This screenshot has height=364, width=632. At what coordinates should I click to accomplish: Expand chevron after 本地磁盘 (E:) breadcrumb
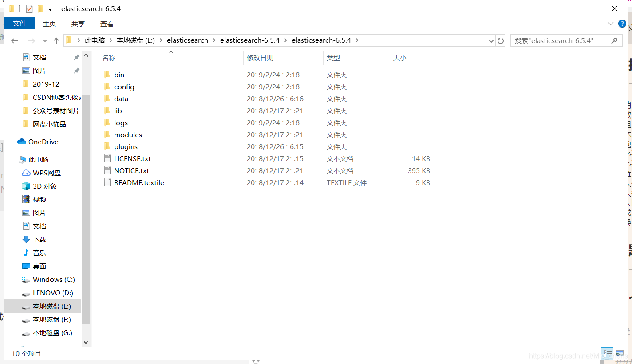161,40
